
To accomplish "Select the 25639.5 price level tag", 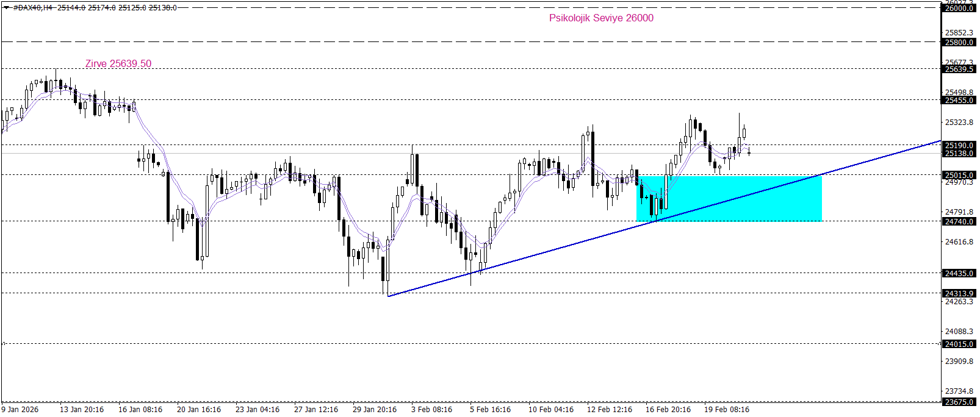I will tap(959, 69).
